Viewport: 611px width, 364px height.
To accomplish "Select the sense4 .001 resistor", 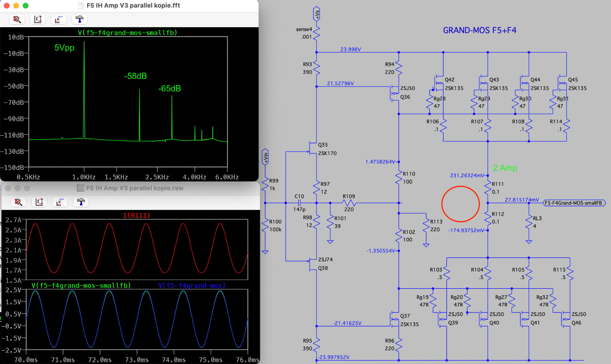I will click(x=317, y=33).
